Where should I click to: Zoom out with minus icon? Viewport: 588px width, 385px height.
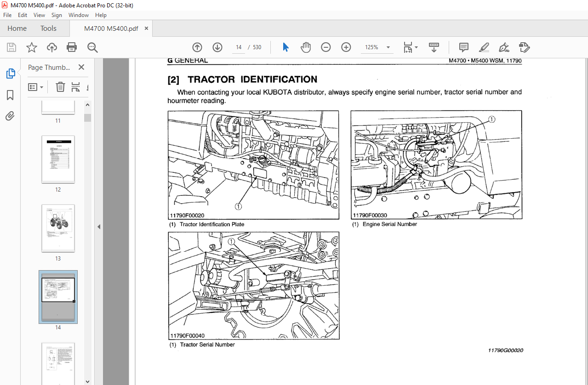(x=326, y=47)
